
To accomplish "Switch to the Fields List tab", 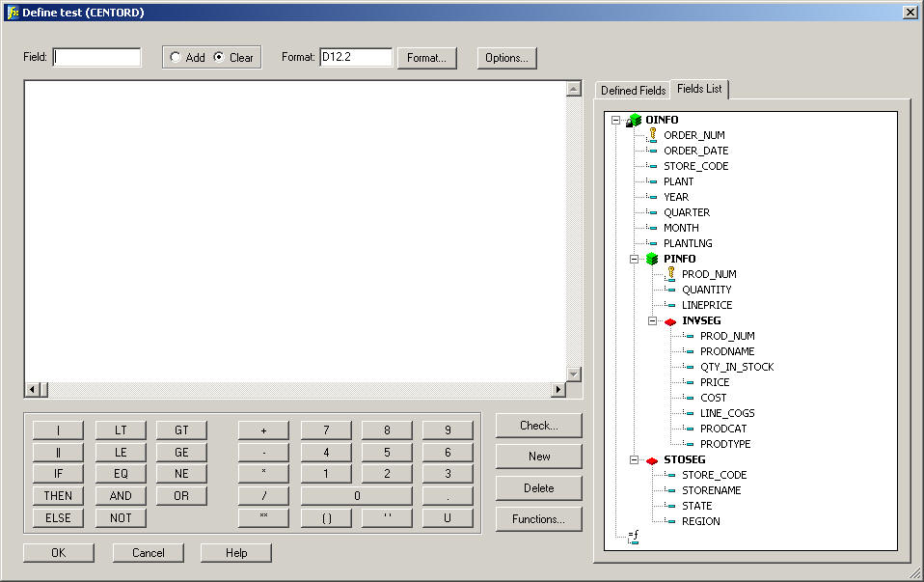I will [x=699, y=89].
